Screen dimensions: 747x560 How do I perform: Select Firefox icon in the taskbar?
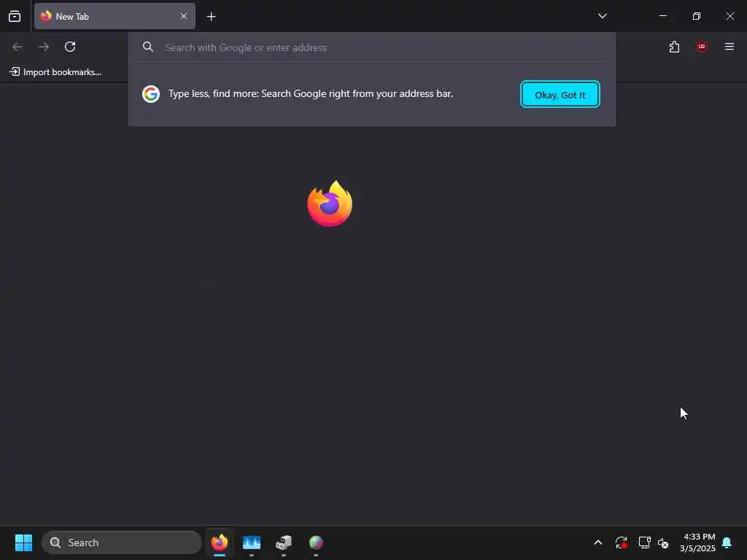219,542
